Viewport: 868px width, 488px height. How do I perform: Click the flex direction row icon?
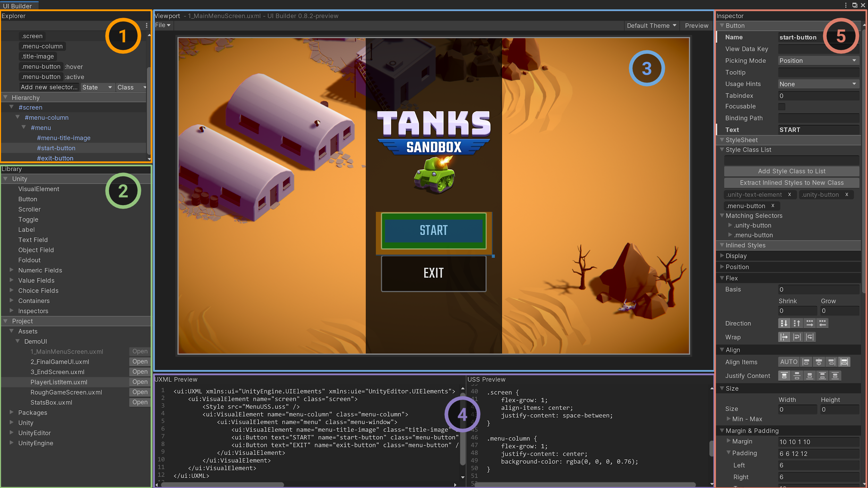click(x=810, y=323)
